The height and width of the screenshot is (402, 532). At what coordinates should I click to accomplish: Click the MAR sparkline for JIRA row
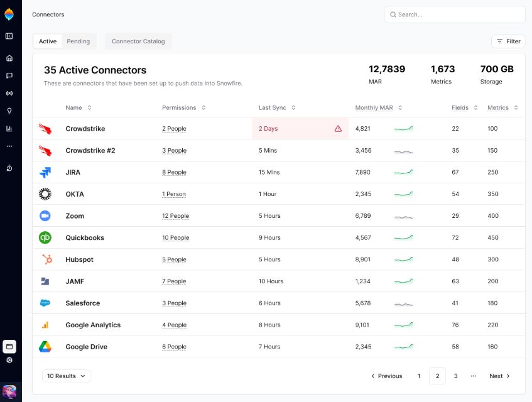coord(404,172)
